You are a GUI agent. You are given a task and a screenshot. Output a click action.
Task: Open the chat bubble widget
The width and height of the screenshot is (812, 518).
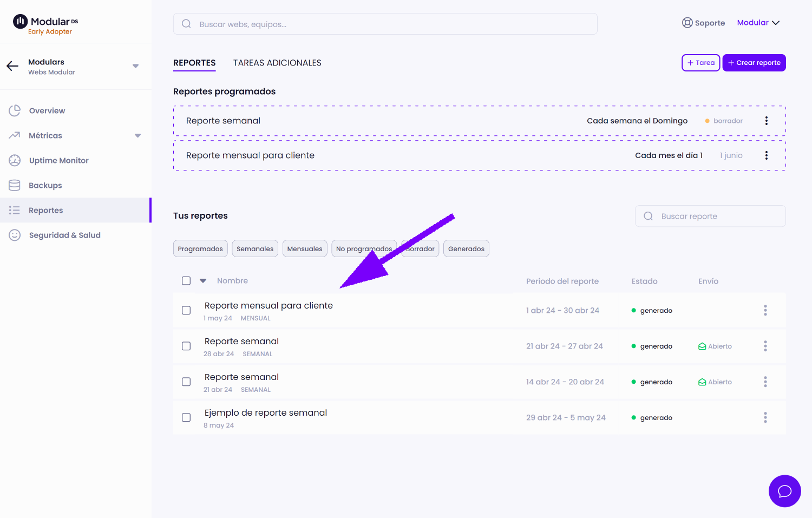[785, 491]
